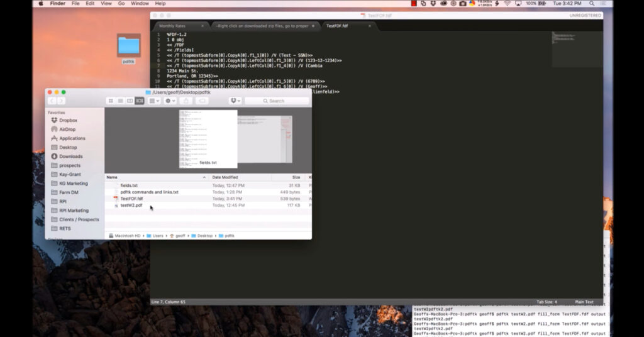
Task: Close the TestFDF.fdf editor tab
Action: click(369, 26)
